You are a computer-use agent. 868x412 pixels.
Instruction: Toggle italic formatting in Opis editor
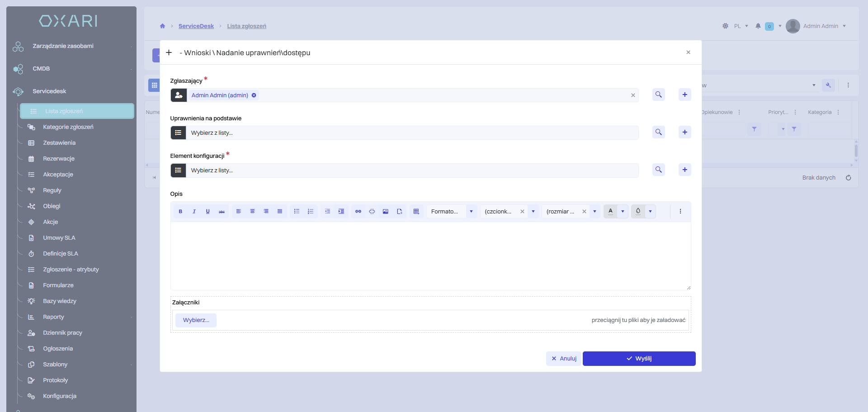coord(194,212)
